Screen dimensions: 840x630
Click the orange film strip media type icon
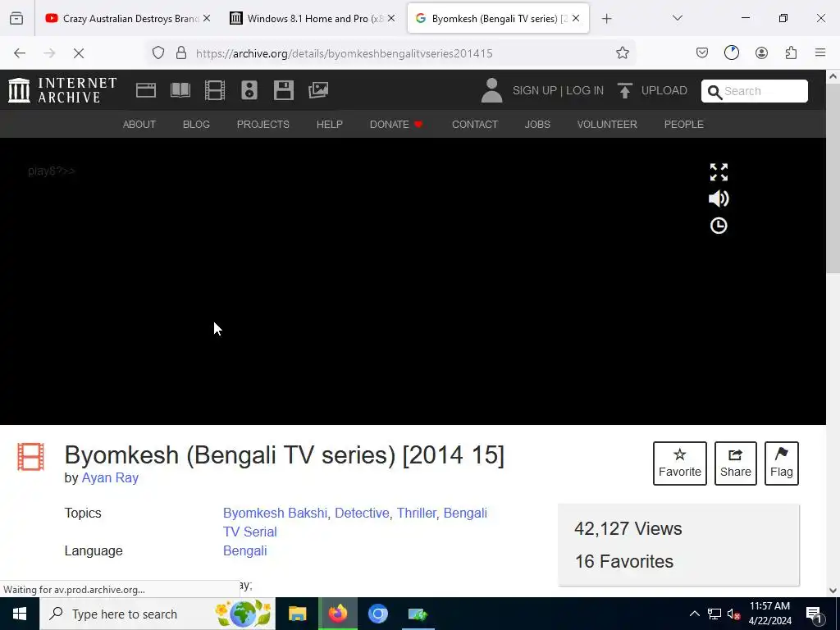click(30, 457)
